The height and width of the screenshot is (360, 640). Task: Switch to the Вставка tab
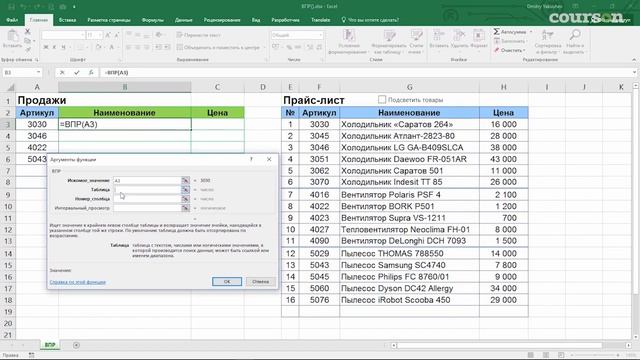pos(67,20)
